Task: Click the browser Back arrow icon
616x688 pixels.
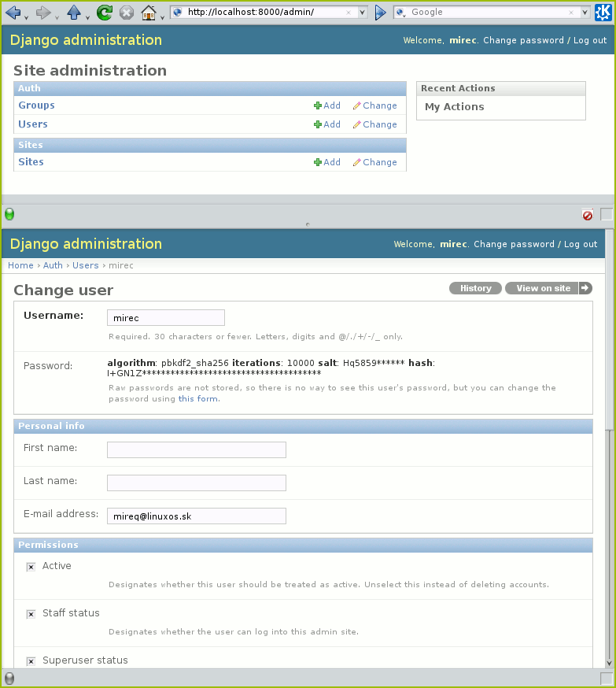Action: 13,13
